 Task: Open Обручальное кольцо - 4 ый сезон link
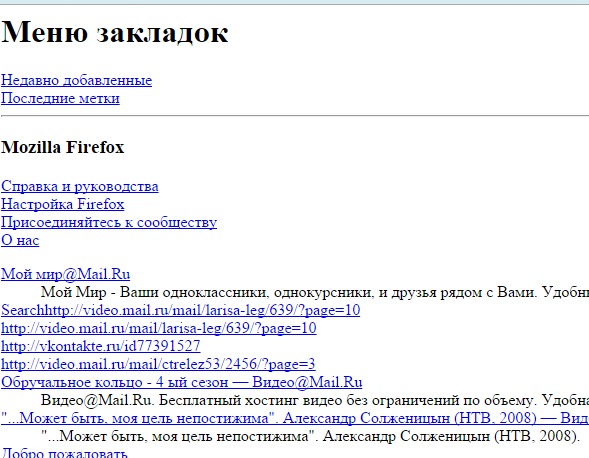click(181, 382)
